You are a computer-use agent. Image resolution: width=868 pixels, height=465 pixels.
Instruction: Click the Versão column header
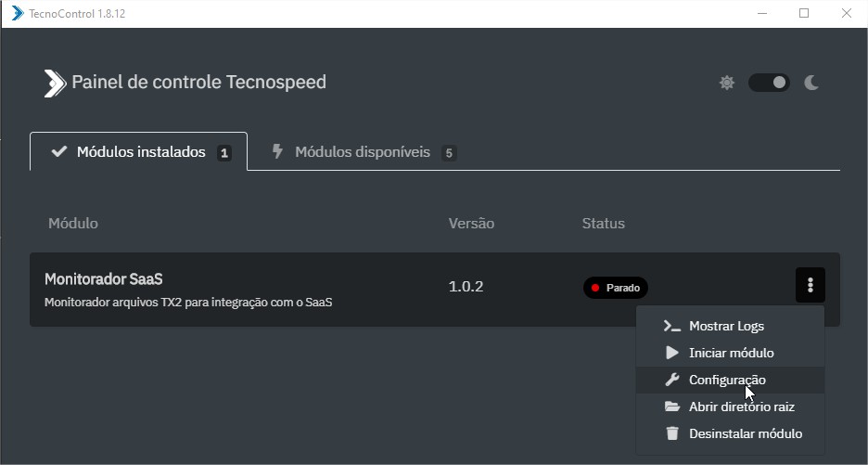point(471,224)
